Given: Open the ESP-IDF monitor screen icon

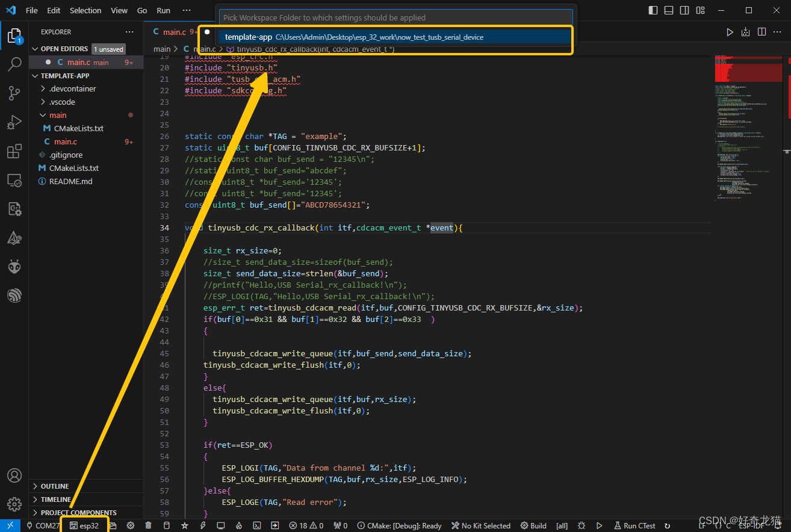Looking at the screenshot, I should click(x=220, y=525).
